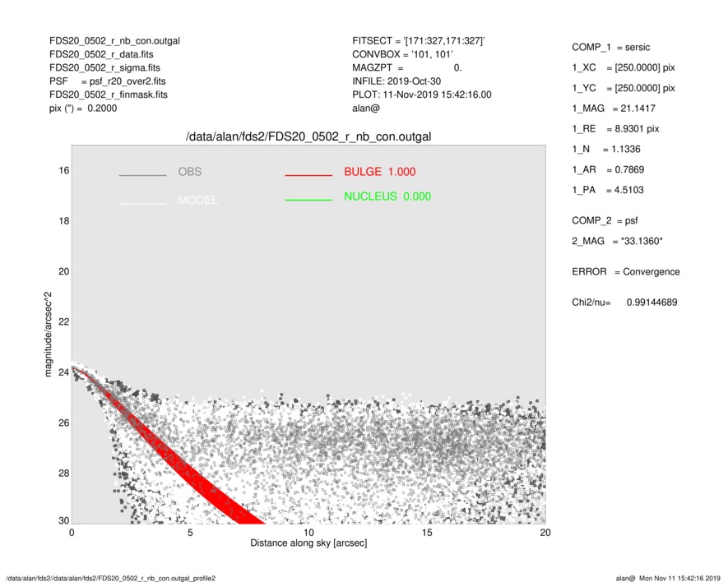Click 2_MAG = *33.1360* value

(x=617, y=241)
